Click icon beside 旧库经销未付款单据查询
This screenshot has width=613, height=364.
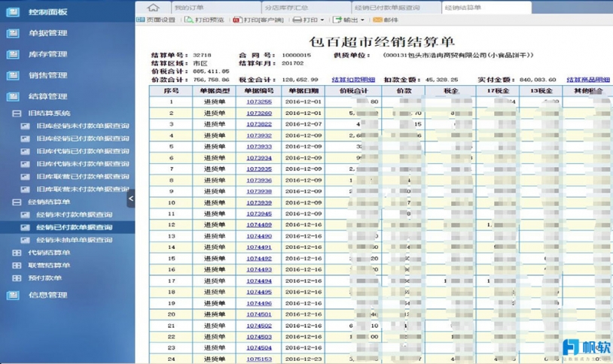click(25, 126)
